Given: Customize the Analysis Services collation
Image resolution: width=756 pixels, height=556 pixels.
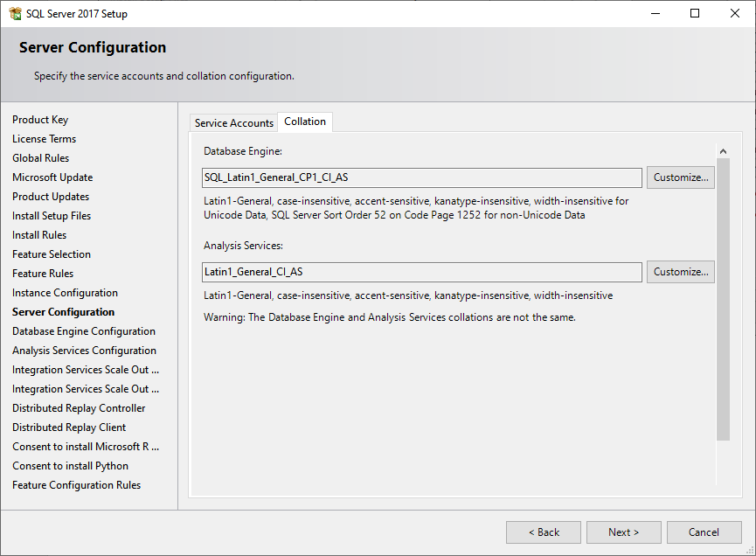Looking at the screenshot, I should 681,272.
